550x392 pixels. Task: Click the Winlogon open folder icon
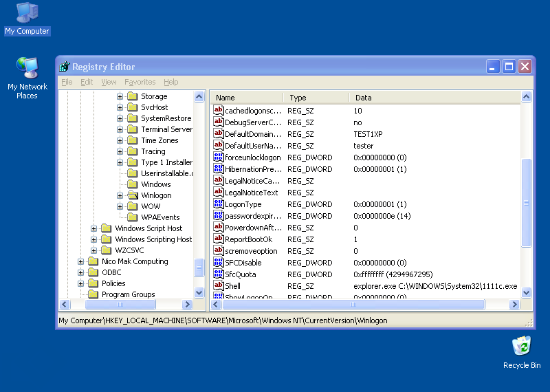tap(133, 195)
